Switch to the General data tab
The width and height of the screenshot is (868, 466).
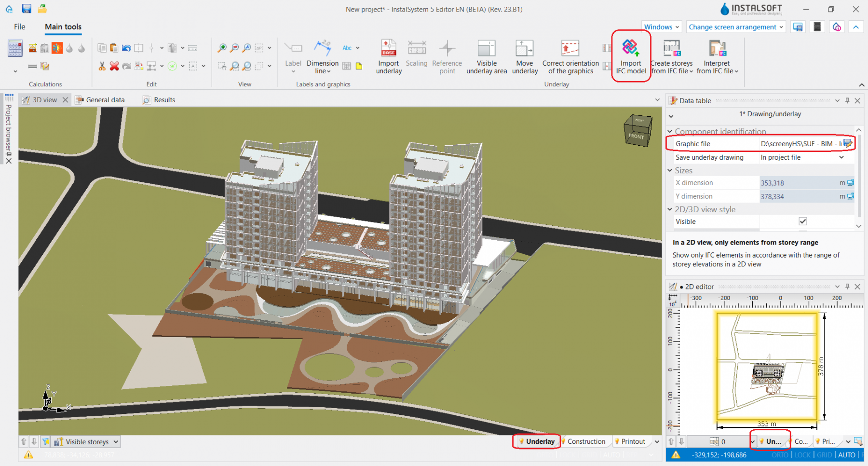pyautogui.click(x=104, y=99)
